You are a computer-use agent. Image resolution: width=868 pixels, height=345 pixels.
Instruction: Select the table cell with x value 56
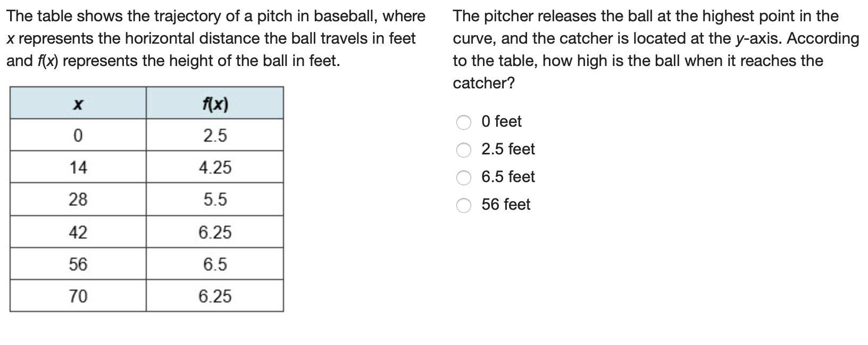[x=78, y=264]
